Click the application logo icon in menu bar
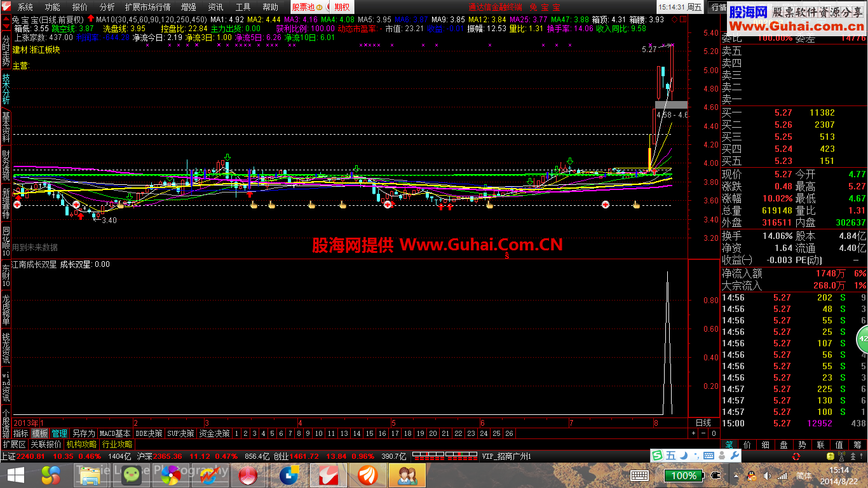This screenshot has height=488, width=868. click(x=7, y=7)
